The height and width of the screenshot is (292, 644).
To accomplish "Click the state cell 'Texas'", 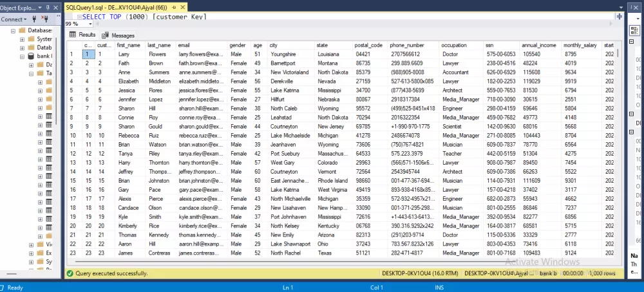I will (334, 253).
